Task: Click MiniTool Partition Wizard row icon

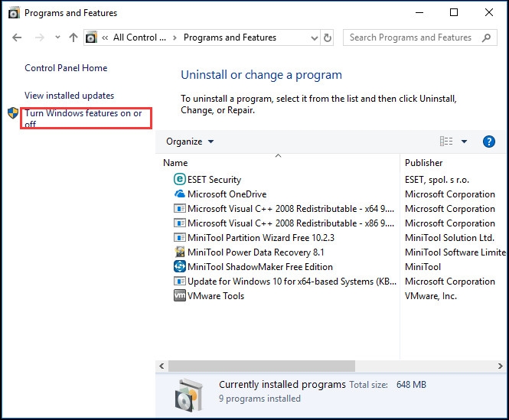Action: [x=180, y=238]
